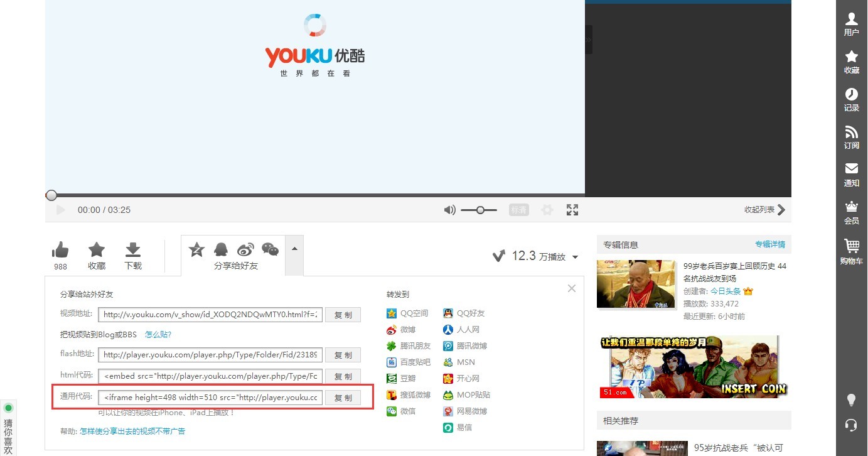Share to 人人网
Screen dimensions: 868x456
pyautogui.click(x=461, y=330)
